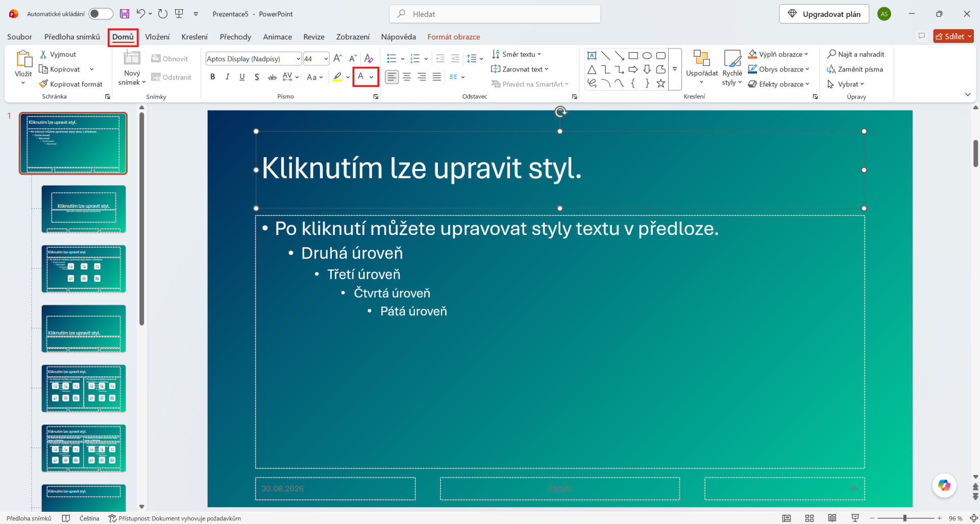Increase list indent level
Image resolution: width=980 pixels, height=524 pixels.
455,59
